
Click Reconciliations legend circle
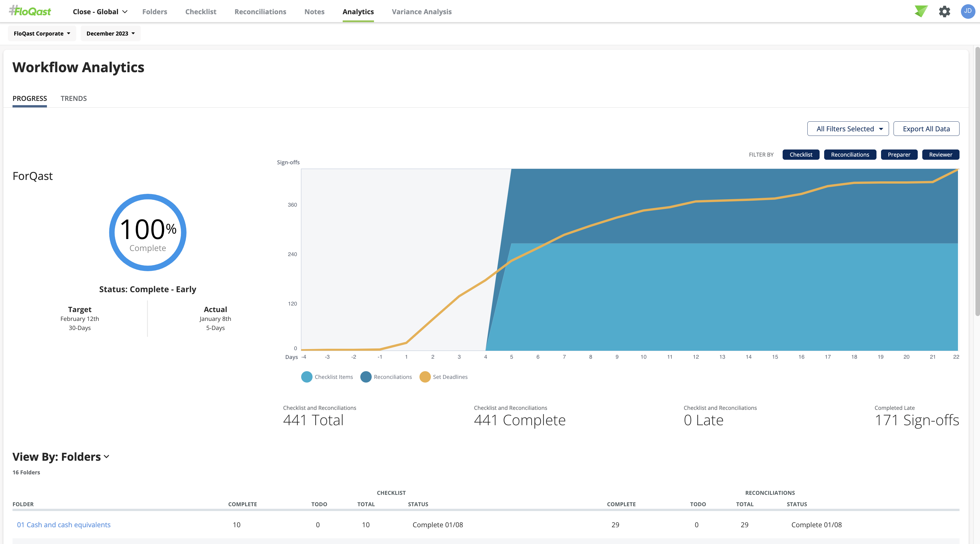coord(366,377)
